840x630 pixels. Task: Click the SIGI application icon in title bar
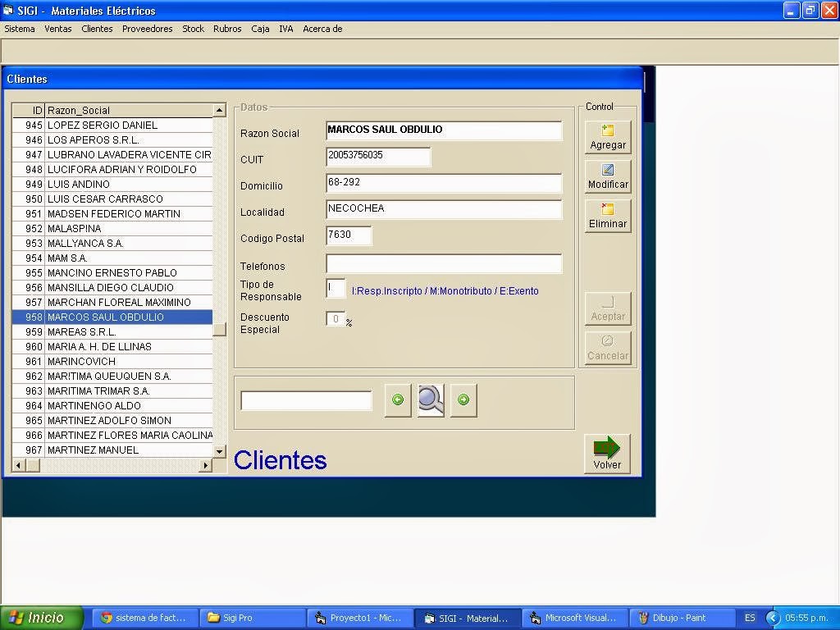click(9, 11)
